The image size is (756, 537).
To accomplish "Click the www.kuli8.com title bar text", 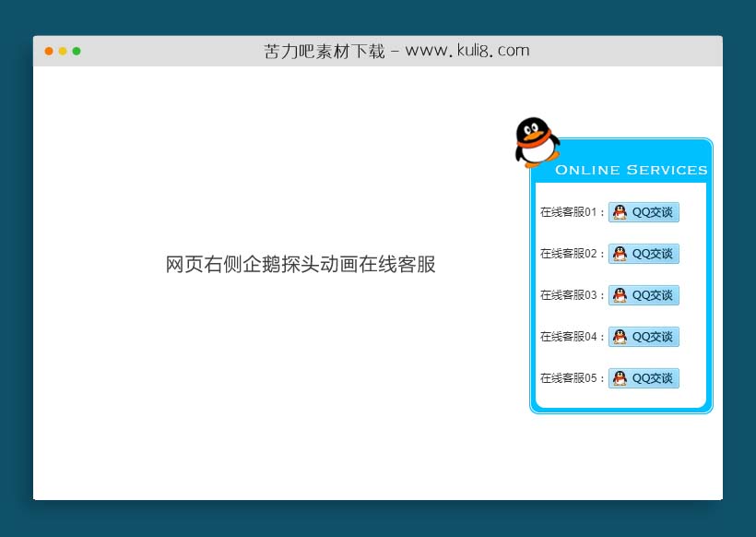I will pos(396,51).
